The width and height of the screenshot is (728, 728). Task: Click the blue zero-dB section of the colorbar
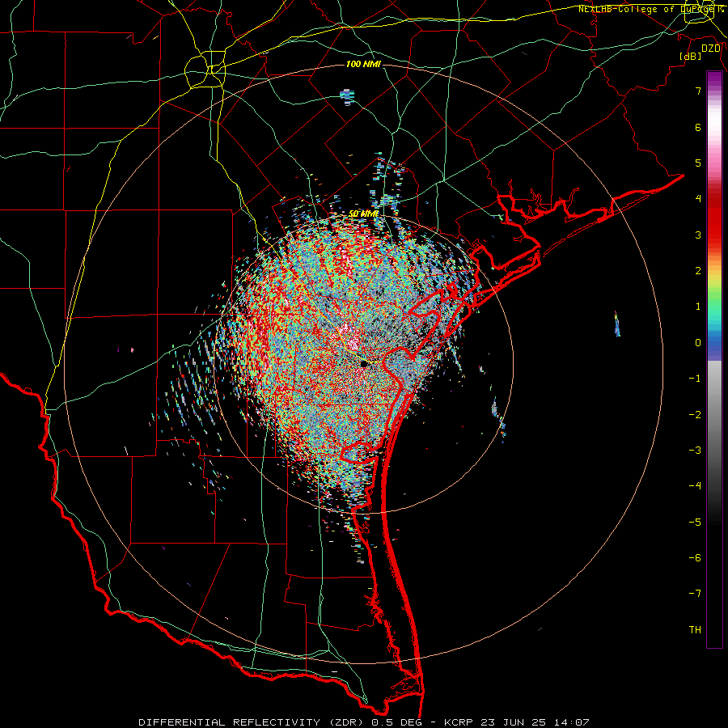714,346
